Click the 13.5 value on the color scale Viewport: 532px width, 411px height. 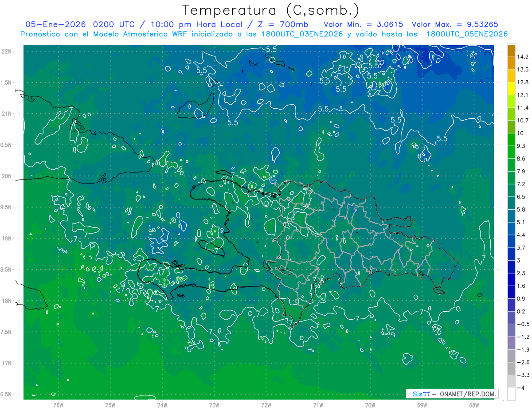523,70
